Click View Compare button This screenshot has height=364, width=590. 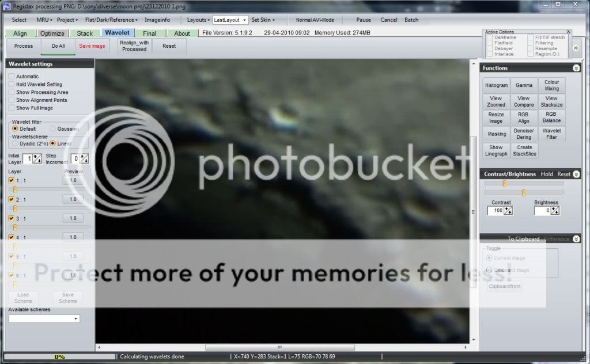pyautogui.click(x=524, y=101)
